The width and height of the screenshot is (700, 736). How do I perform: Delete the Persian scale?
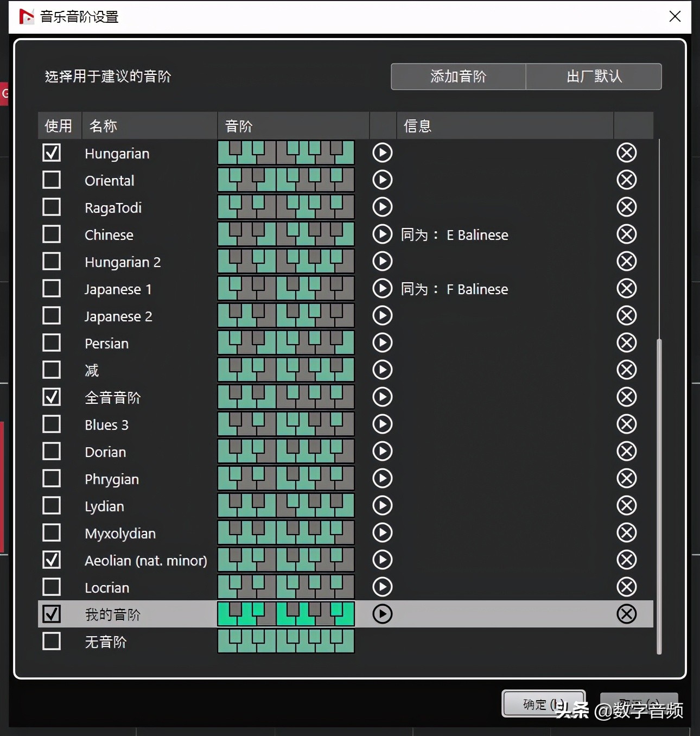pyautogui.click(x=626, y=342)
